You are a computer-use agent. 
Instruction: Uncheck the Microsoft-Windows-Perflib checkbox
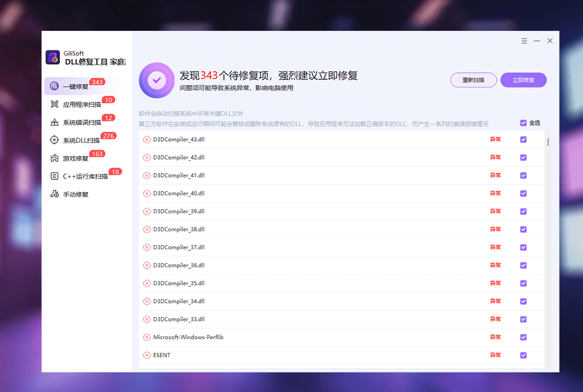(524, 337)
